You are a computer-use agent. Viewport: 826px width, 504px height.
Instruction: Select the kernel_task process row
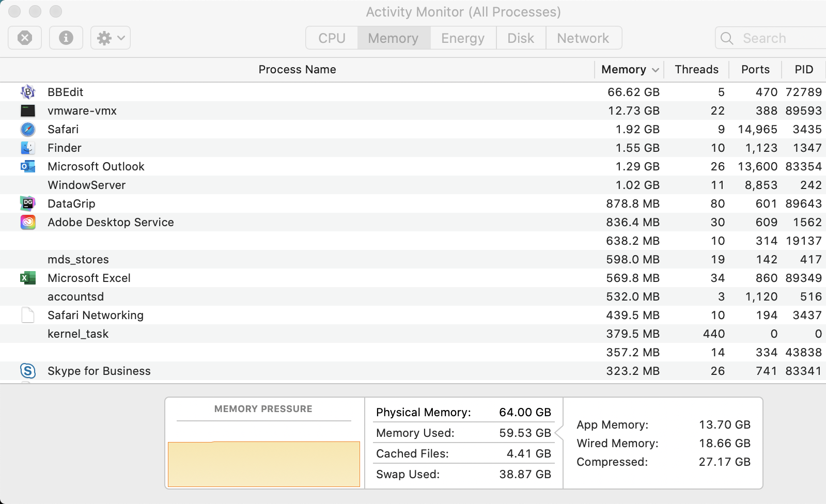(x=413, y=334)
